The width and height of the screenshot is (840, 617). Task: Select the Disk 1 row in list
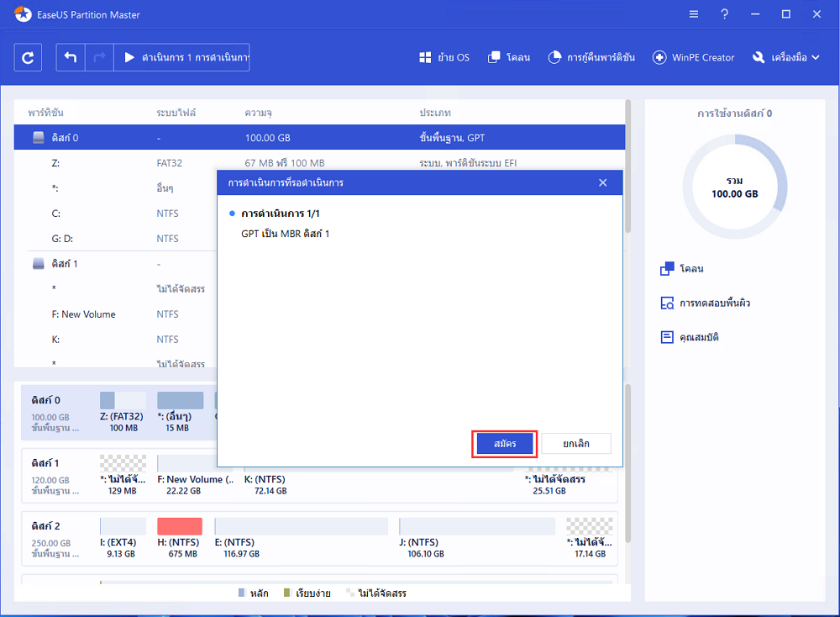tap(115, 264)
